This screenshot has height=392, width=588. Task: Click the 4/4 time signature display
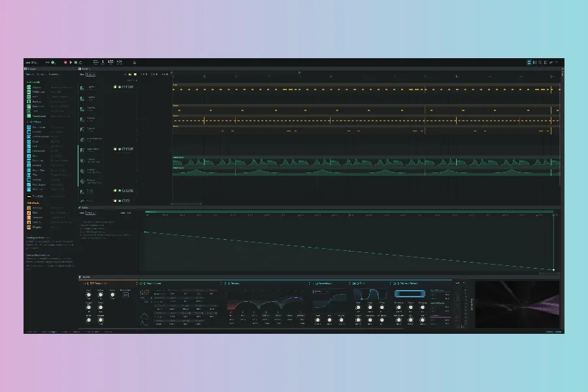click(x=119, y=61)
